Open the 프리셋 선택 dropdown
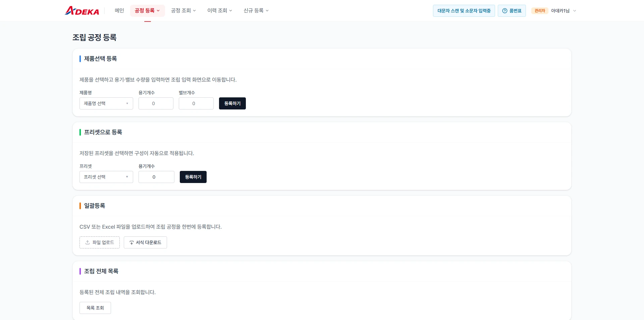644x320 pixels. click(x=106, y=177)
